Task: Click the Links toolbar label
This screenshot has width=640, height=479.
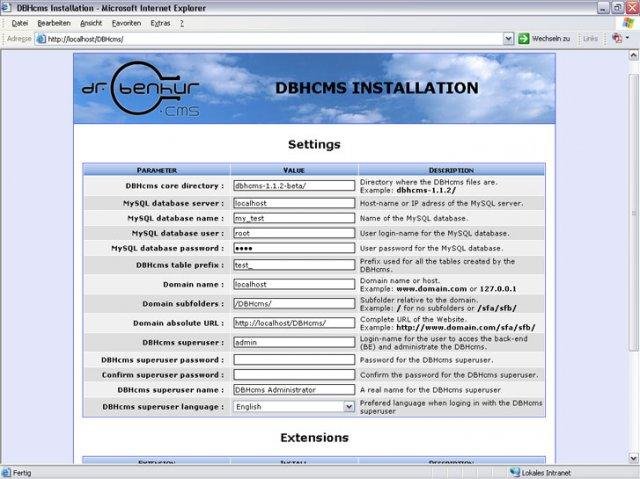Action: (590, 39)
